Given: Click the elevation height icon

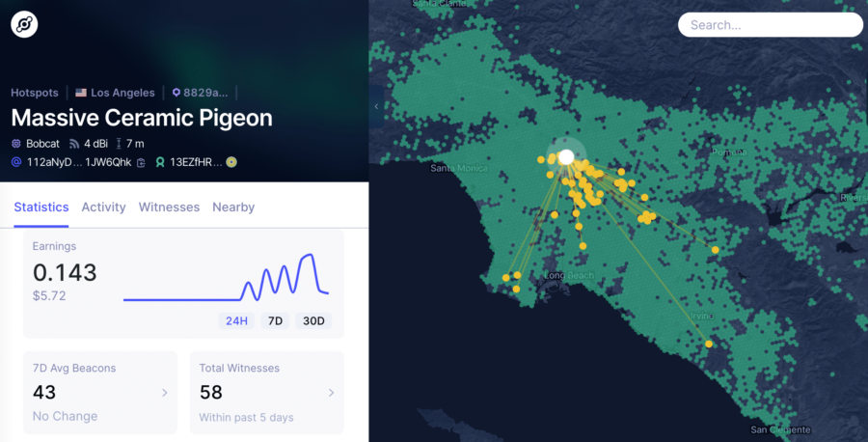Looking at the screenshot, I should [118, 144].
